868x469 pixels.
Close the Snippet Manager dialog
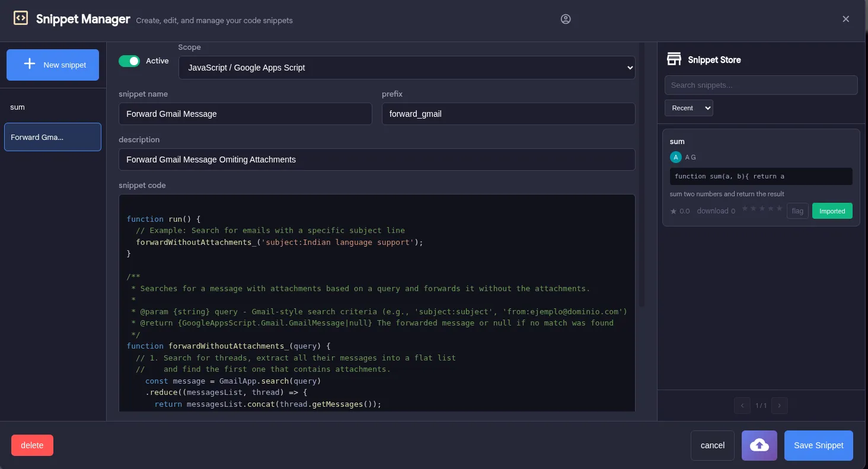pos(846,19)
